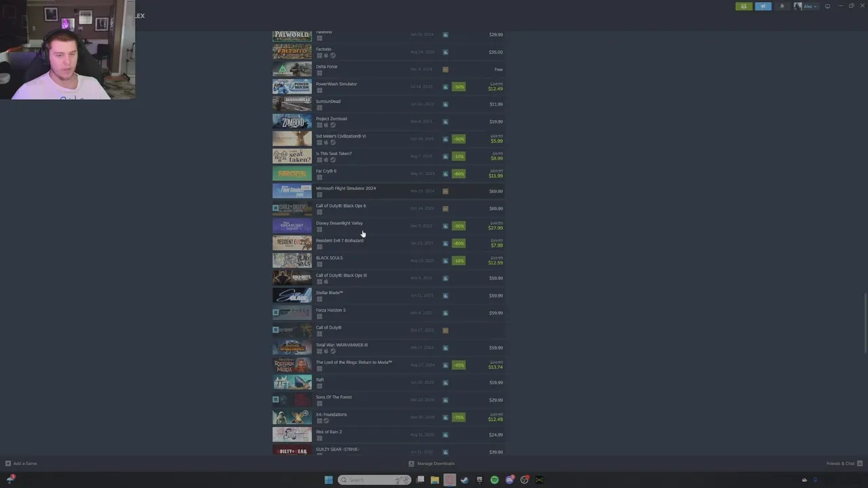Open the Windows Start button
This screenshot has height=488, width=868.
[328, 480]
